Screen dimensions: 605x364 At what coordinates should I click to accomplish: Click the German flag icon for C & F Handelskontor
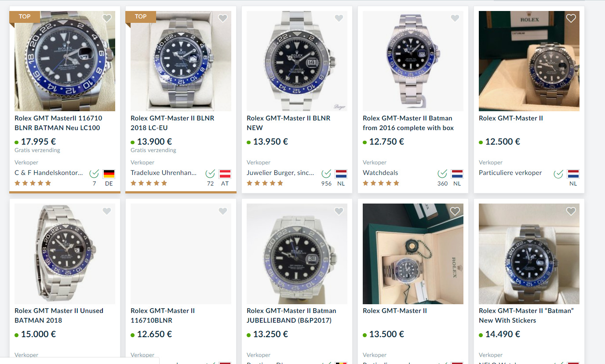(109, 174)
